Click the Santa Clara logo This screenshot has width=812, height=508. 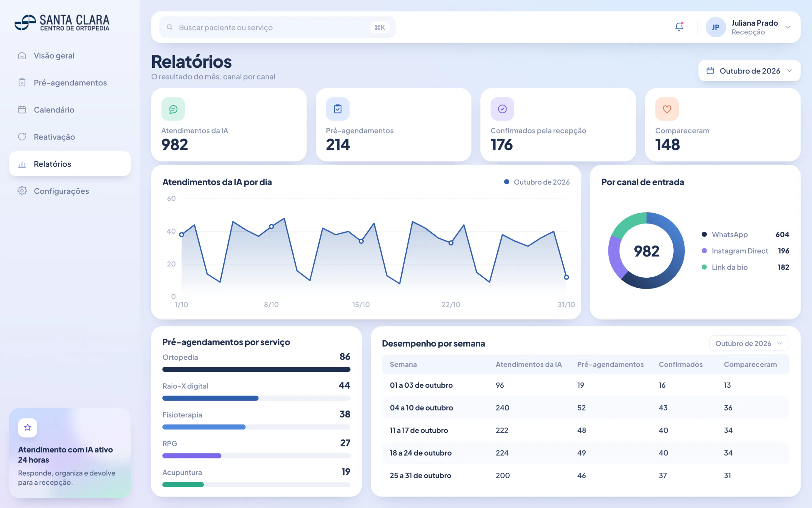coord(62,23)
